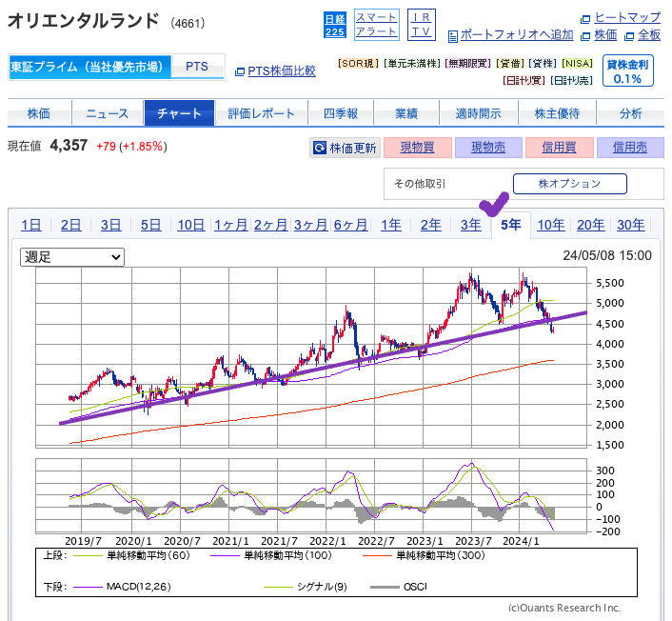
Task: Click 現物売 button
Action: [x=488, y=148]
